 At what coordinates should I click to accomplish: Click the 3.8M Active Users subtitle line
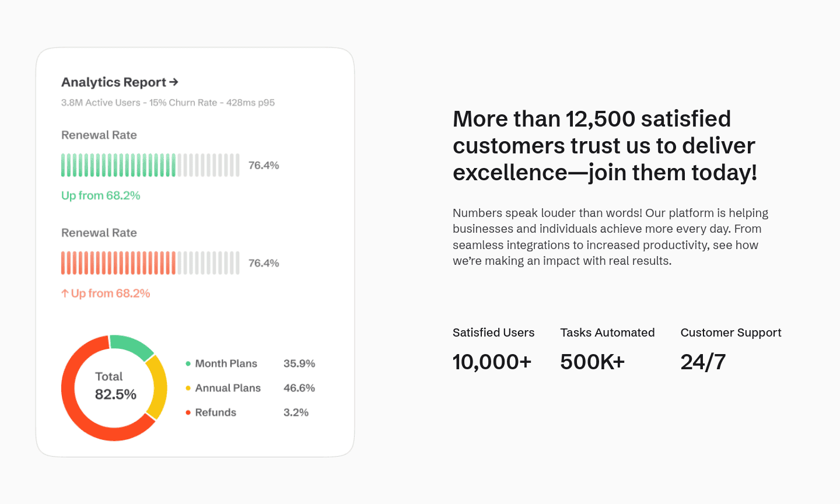tap(168, 103)
